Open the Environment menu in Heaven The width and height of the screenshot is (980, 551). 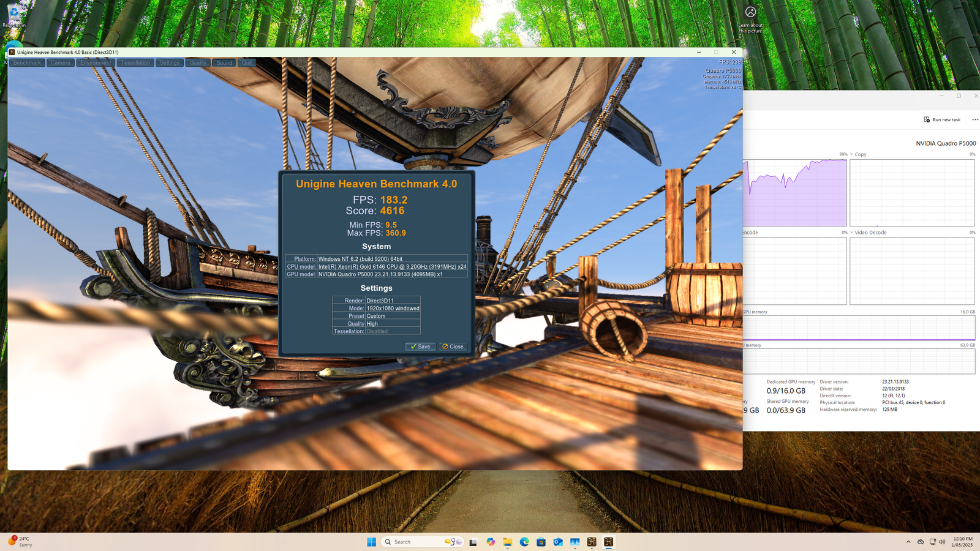point(96,63)
